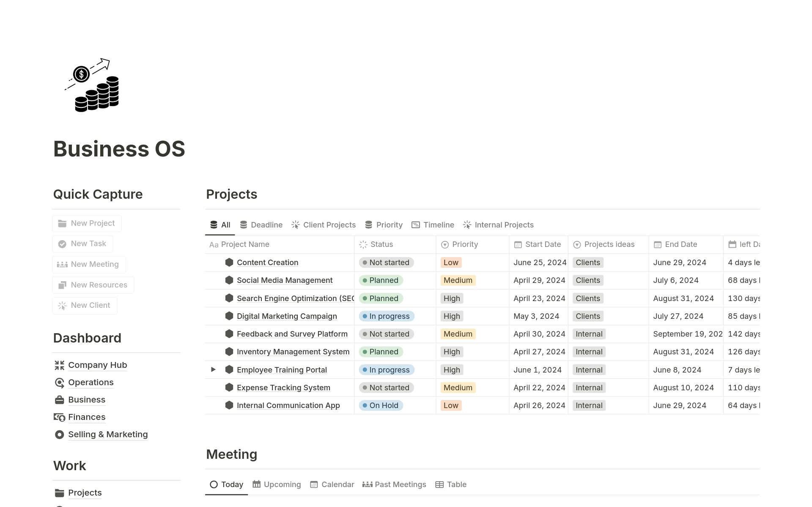The height and width of the screenshot is (507, 812).
Task: Open the Digital Marketing Campaign project link
Action: (287, 316)
